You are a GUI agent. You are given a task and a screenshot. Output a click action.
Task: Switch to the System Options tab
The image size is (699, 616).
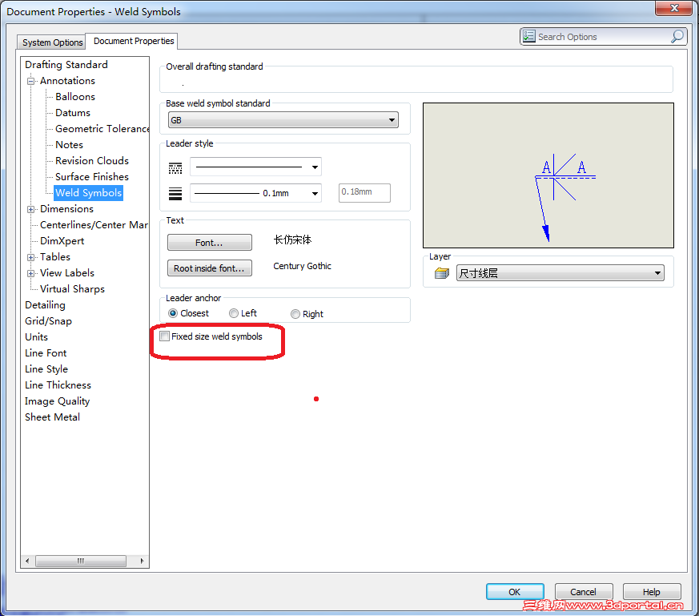51,42
